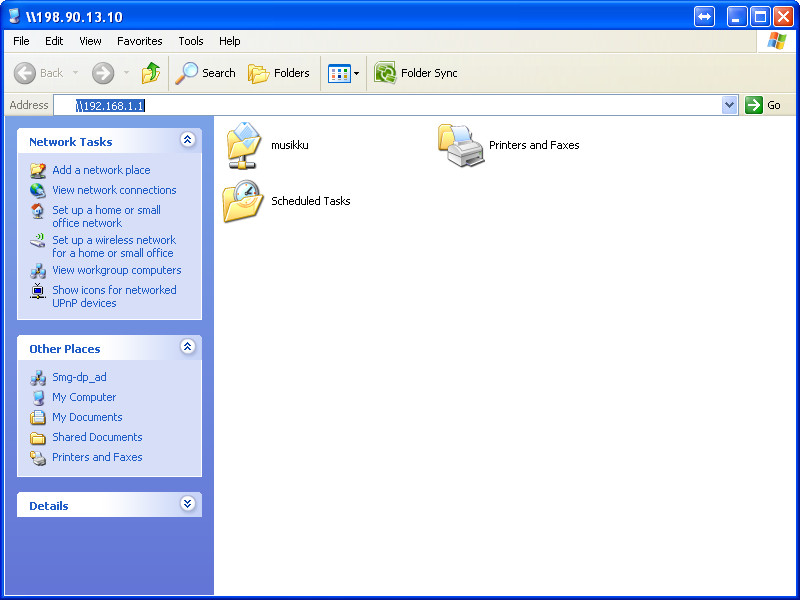The width and height of the screenshot is (800, 600).
Task: Click the View workgroup computers icon
Action: coord(38,270)
